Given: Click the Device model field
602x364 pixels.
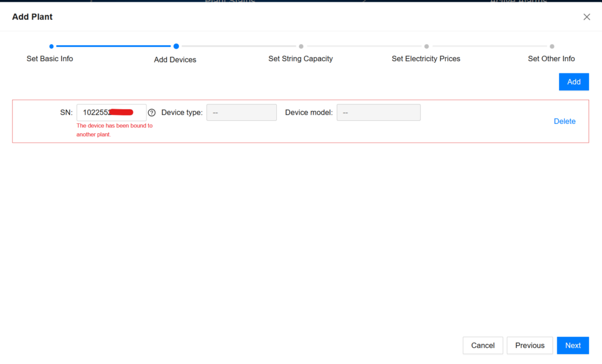Looking at the screenshot, I should coord(378,113).
